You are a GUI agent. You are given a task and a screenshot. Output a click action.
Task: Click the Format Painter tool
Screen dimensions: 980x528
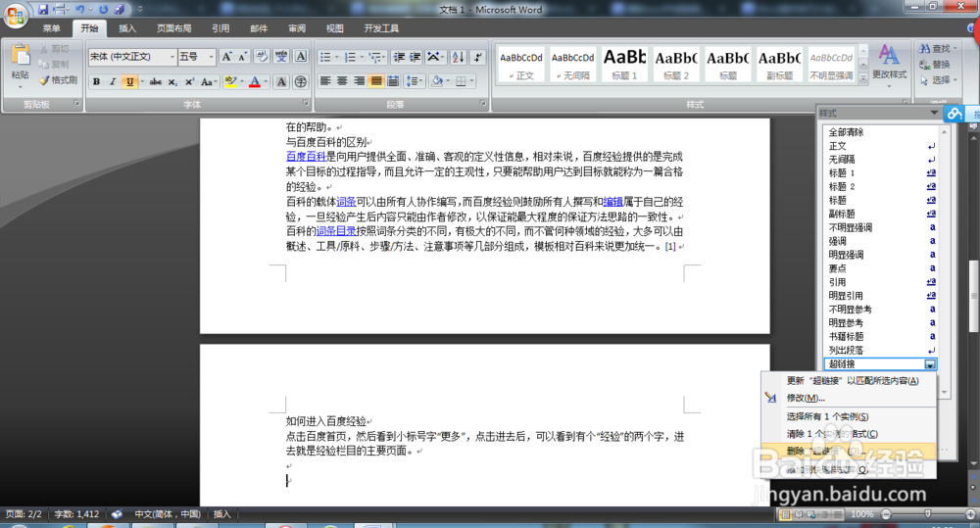[x=58, y=80]
